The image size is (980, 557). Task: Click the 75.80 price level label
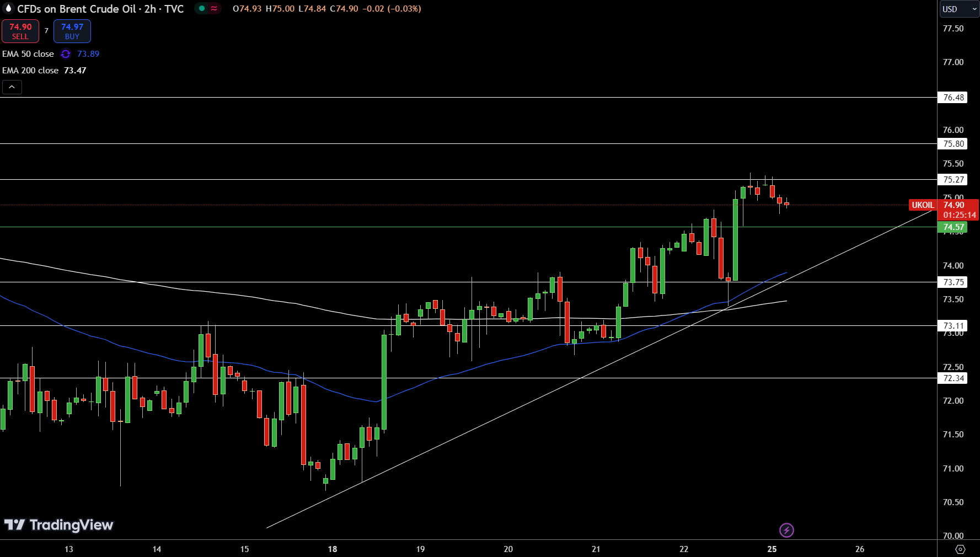coord(952,144)
